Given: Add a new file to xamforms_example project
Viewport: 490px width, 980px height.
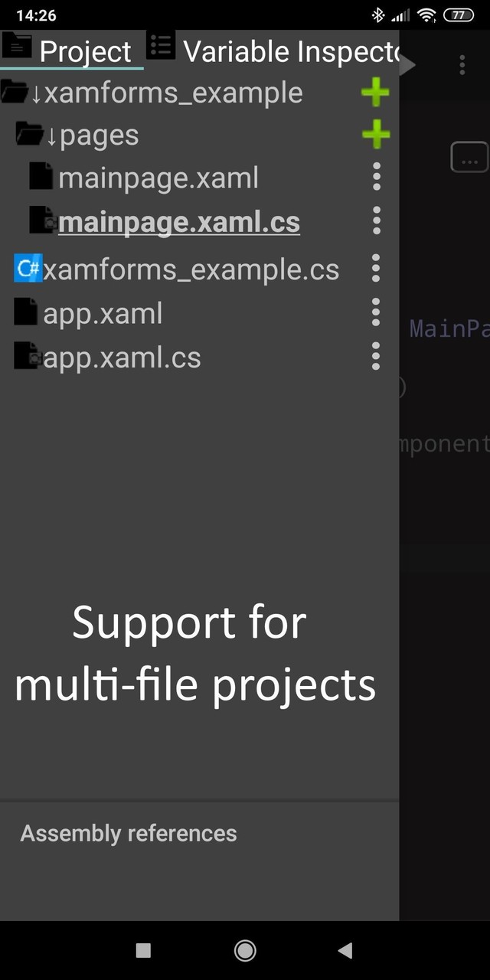Looking at the screenshot, I should 375,92.
